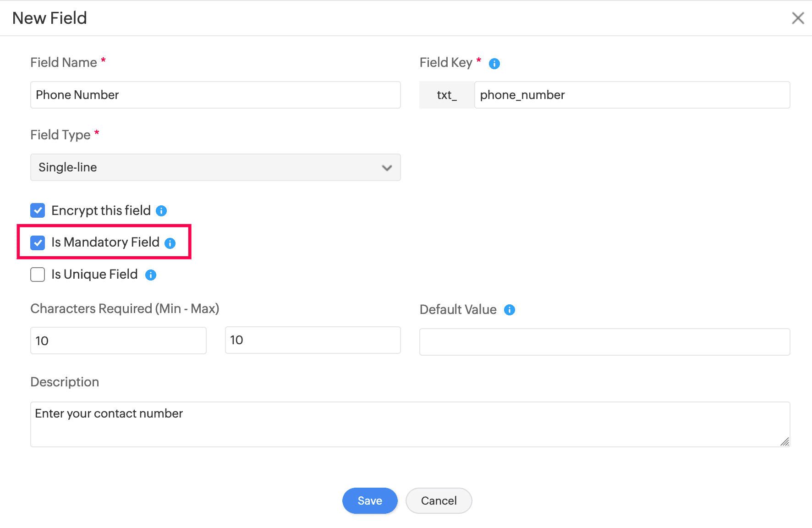This screenshot has width=812, height=528.
Task: Click the maximum characters input field
Action: click(313, 340)
